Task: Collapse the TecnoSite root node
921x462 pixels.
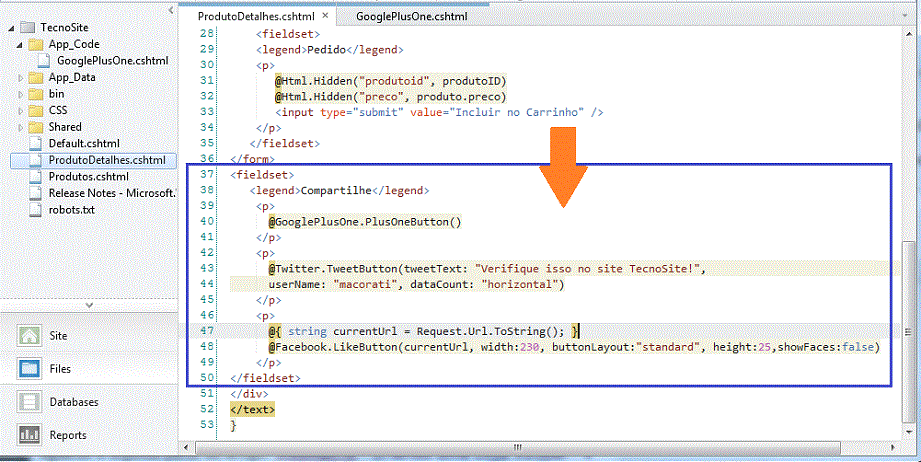Action: [13, 28]
